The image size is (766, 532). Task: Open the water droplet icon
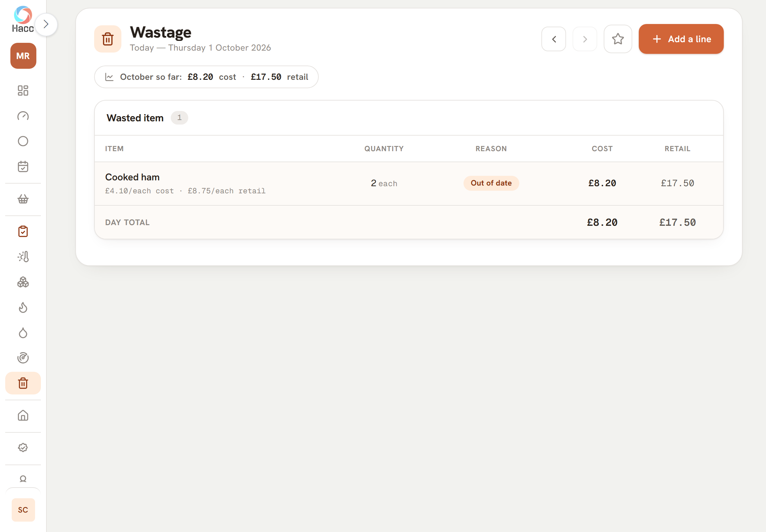pos(23,333)
